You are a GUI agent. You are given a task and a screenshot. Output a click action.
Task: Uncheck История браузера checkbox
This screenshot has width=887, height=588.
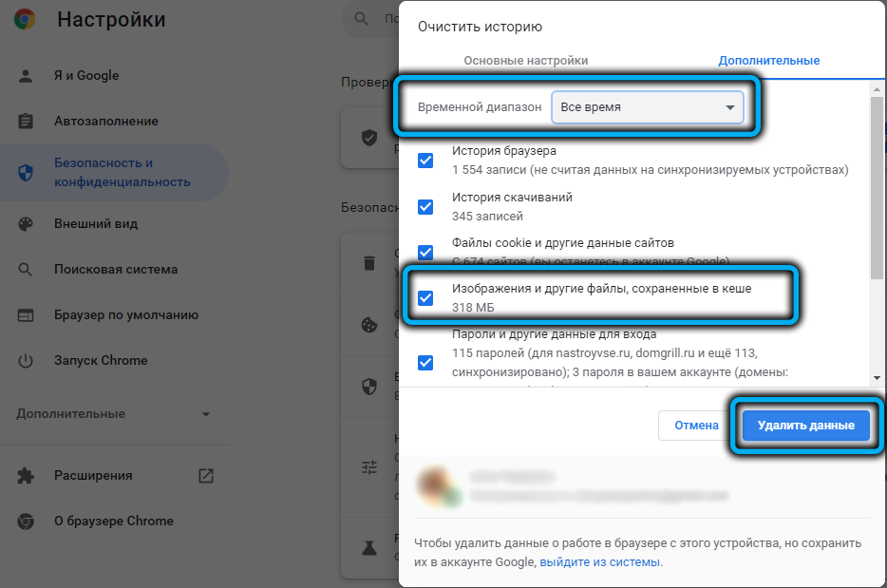pos(425,161)
